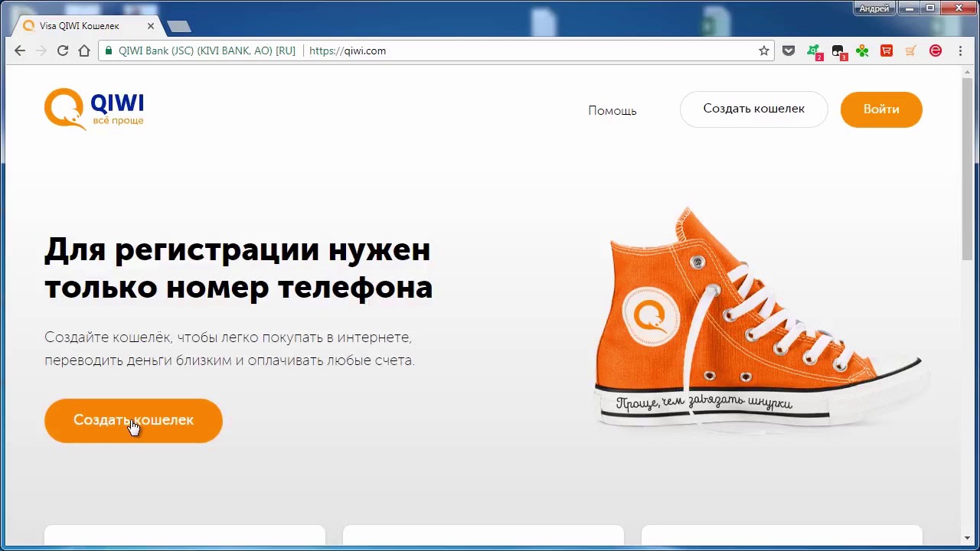The height and width of the screenshot is (551, 980).
Task: Click the orange Создать кошелек button
Action: pyautogui.click(x=133, y=420)
